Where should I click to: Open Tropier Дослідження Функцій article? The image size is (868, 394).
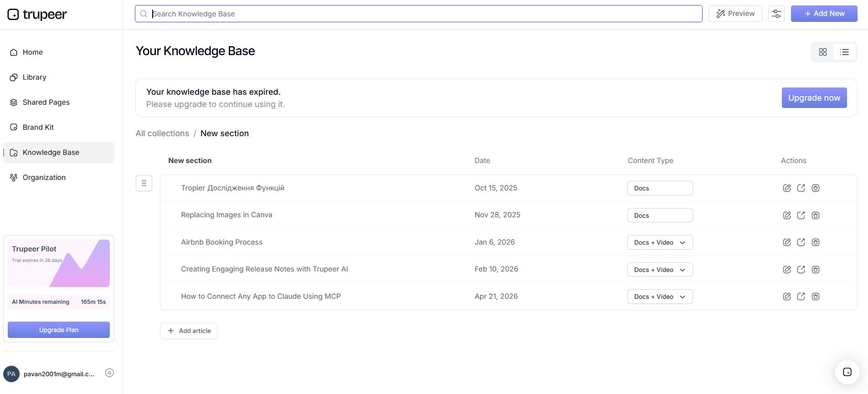click(232, 188)
